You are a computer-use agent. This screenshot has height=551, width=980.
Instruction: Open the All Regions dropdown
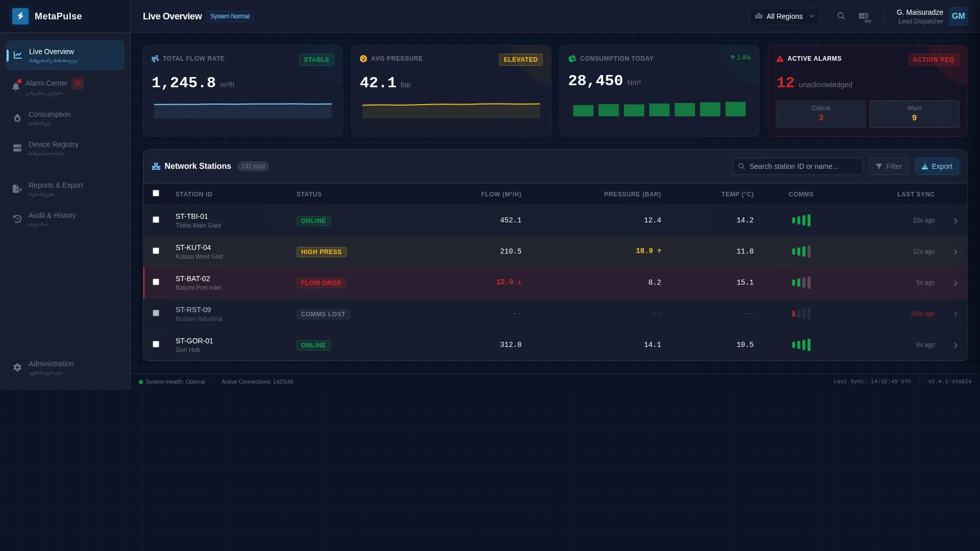785,16
